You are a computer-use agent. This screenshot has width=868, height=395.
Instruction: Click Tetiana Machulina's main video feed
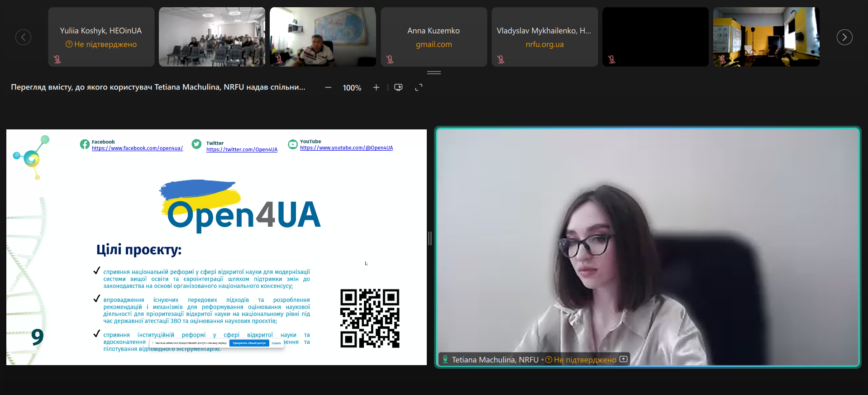point(648,247)
